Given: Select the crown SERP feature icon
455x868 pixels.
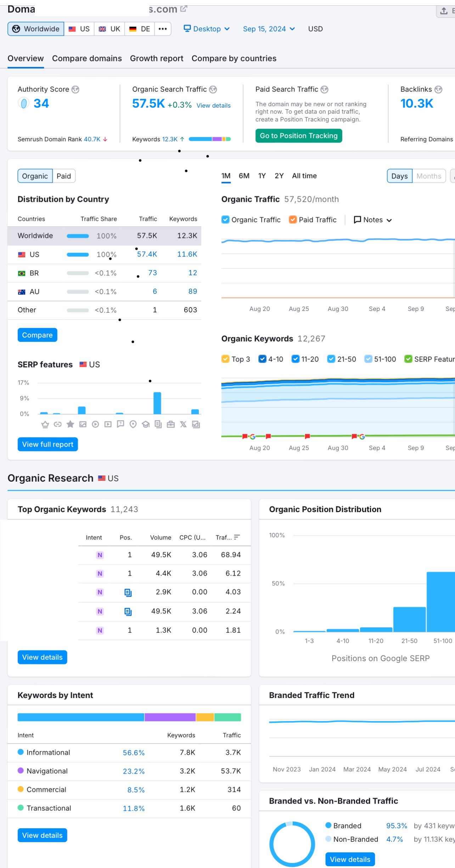Looking at the screenshot, I should [45, 424].
